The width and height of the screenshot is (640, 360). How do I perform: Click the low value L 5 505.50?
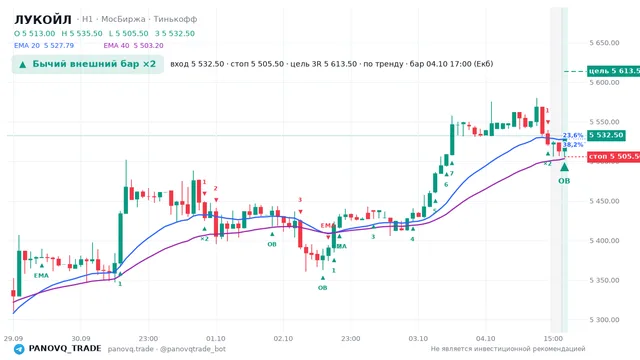pos(129,33)
